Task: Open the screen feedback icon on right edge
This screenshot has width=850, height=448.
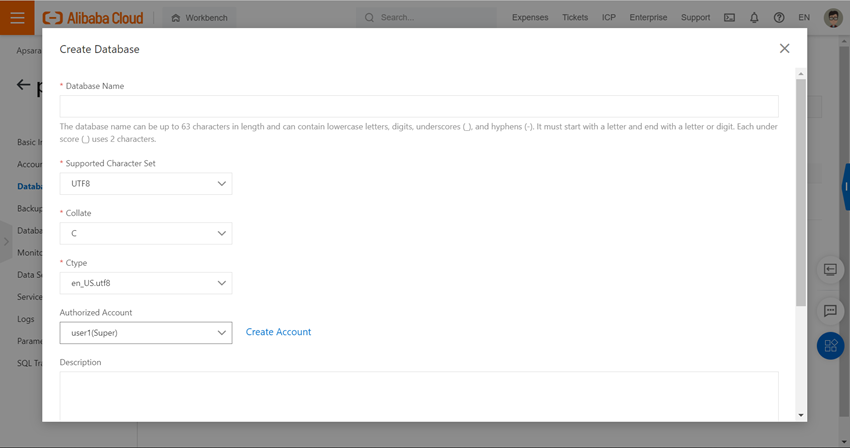Action: click(830, 270)
